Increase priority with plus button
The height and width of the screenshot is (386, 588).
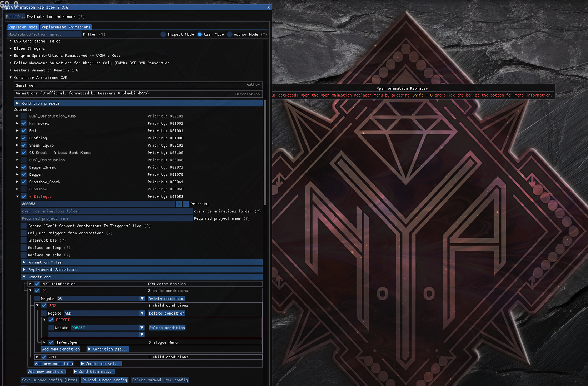click(x=186, y=204)
